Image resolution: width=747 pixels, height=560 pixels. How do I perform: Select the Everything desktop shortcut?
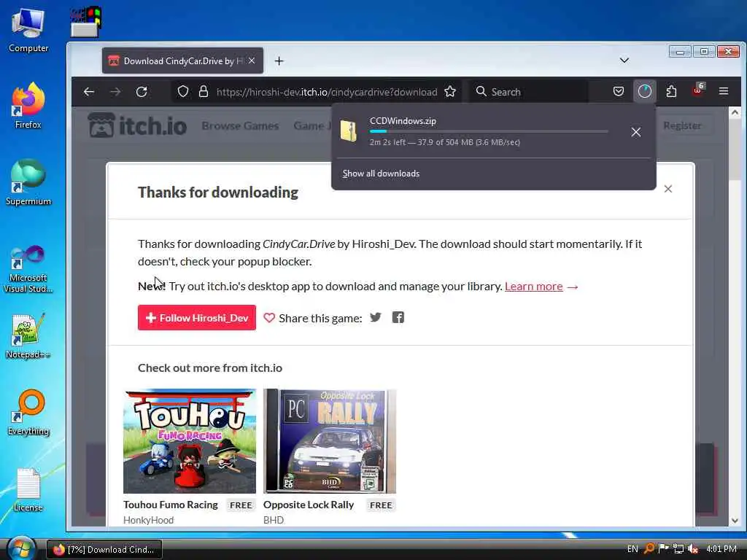28,413
